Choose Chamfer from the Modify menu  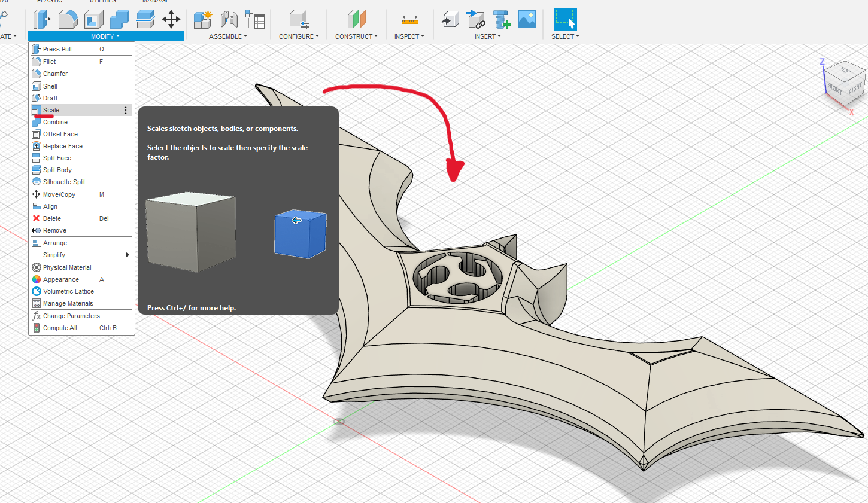pos(81,74)
